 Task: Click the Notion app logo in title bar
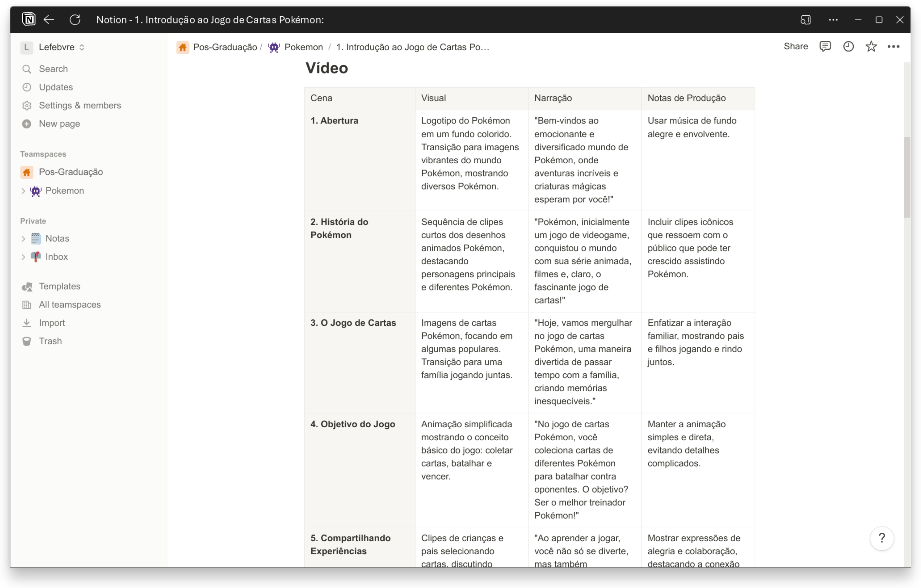point(29,19)
